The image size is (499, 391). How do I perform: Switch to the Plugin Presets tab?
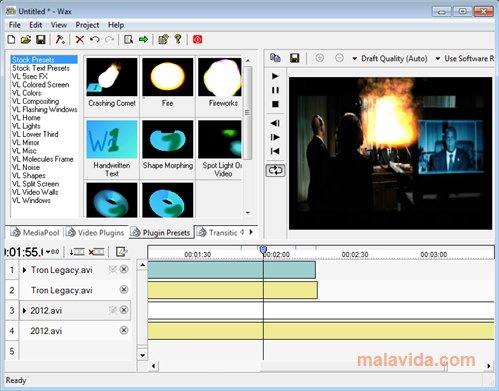point(161,232)
